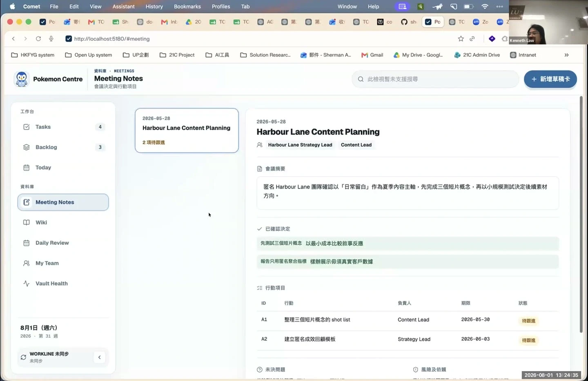Show more bookmarks with the double chevron
The width and height of the screenshot is (588, 381).
point(566,55)
